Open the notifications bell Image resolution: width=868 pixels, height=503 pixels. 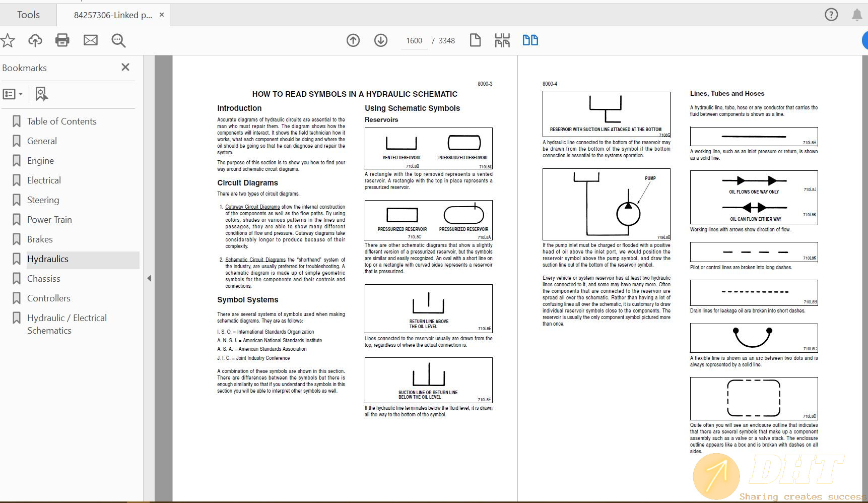click(857, 15)
